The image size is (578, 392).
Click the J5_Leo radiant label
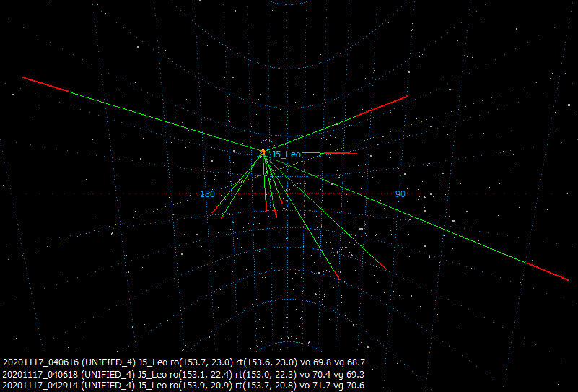(x=286, y=154)
